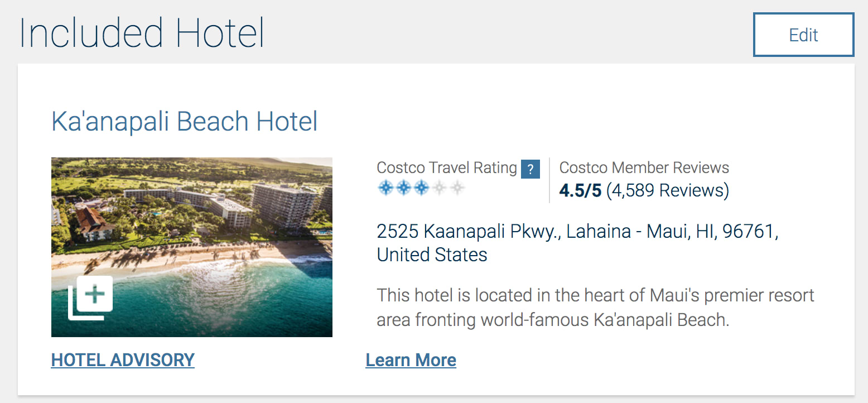868x403 pixels.
Task: Open the HOTEL ADVISORY link
Action: (123, 360)
